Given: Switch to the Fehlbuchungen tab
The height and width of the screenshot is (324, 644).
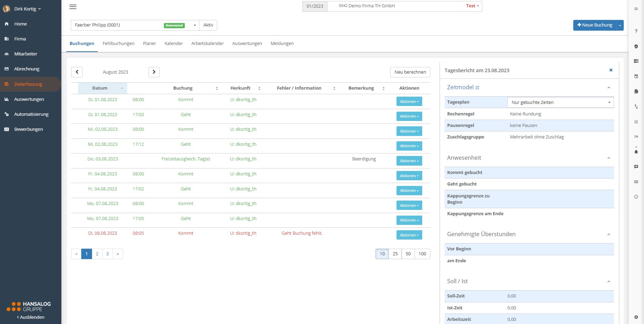Looking at the screenshot, I should (x=119, y=44).
